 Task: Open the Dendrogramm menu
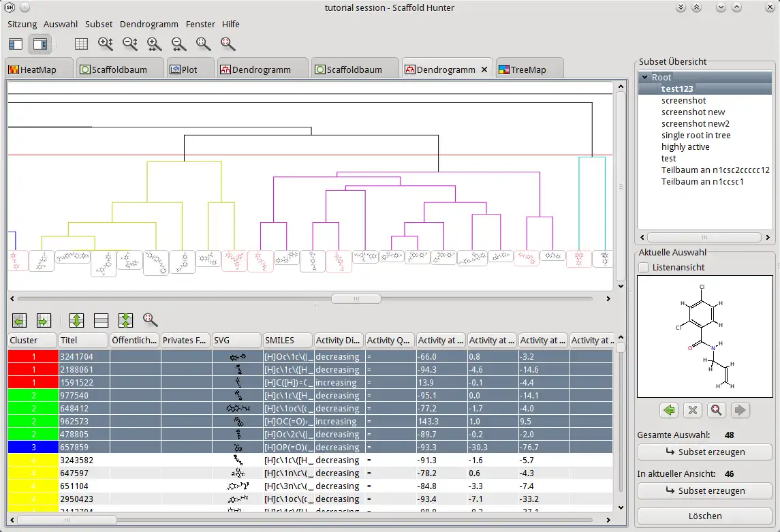pyautogui.click(x=149, y=24)
